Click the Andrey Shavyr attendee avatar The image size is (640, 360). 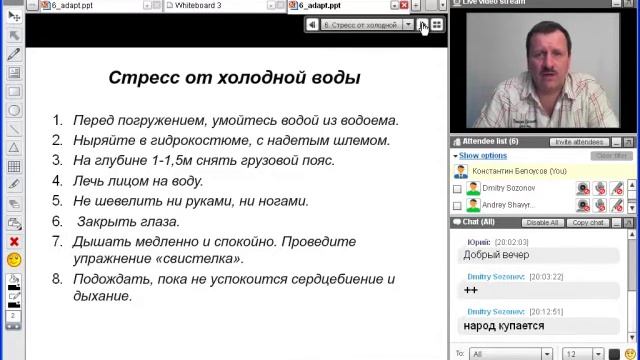(473, 205)
